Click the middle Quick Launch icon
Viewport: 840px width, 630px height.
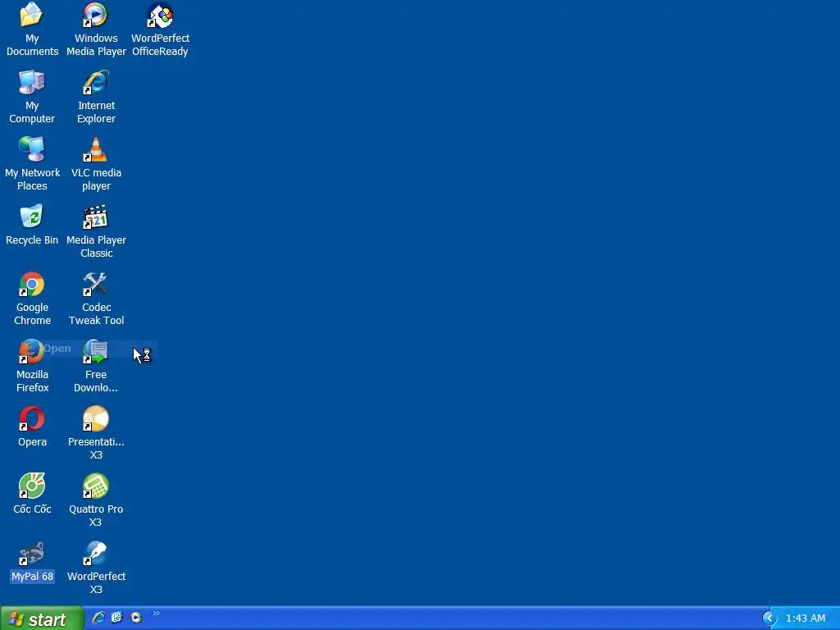tap(116, 618)
